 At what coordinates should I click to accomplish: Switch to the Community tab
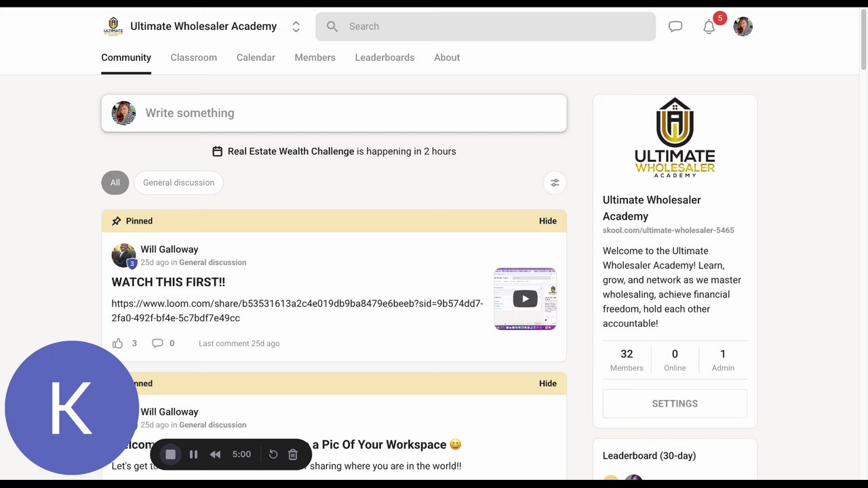click(x=126, y=58)
